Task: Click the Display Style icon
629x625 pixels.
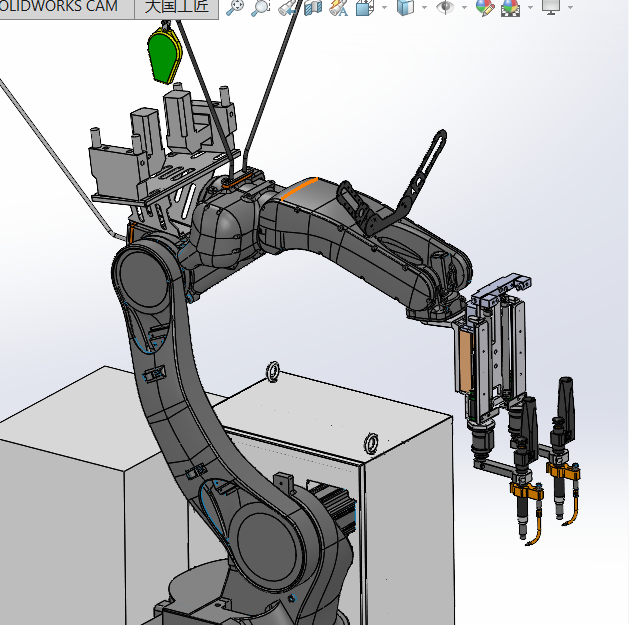Action: click(405, 7)
